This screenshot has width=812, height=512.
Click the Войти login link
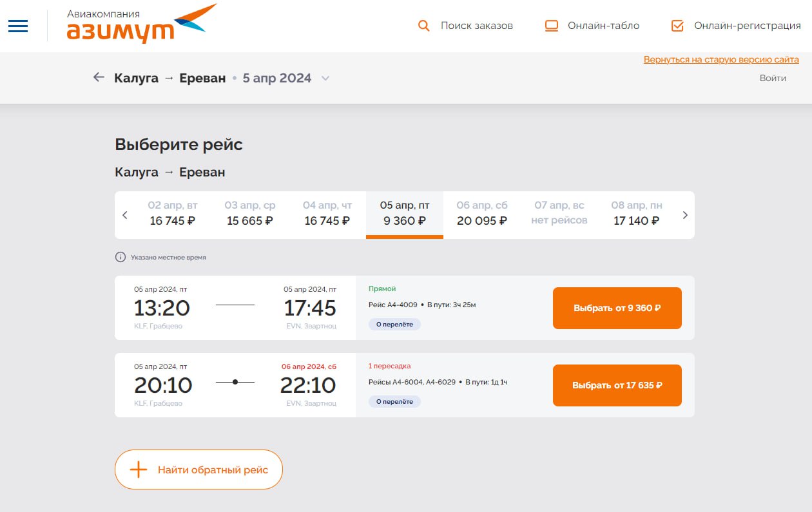tap(773, 78)
